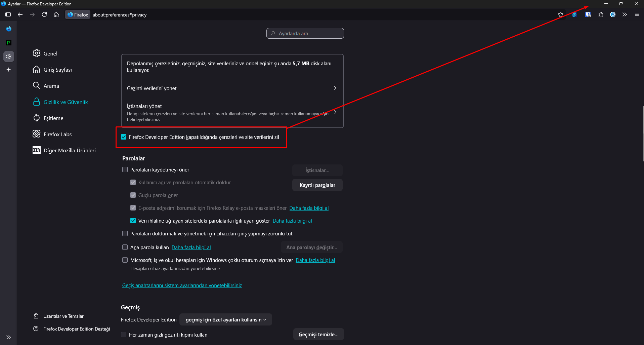Image resolution: width=644 pixels, height=345 pixels.
Task: Expand 'Gezinti verilerini yönet' row
Action: [232, 88]
